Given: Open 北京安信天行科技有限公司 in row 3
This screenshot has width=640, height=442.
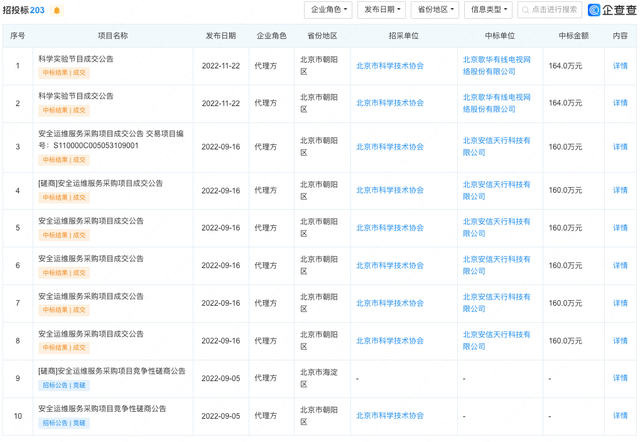Looking at the screenshot, I should (496, 147).
